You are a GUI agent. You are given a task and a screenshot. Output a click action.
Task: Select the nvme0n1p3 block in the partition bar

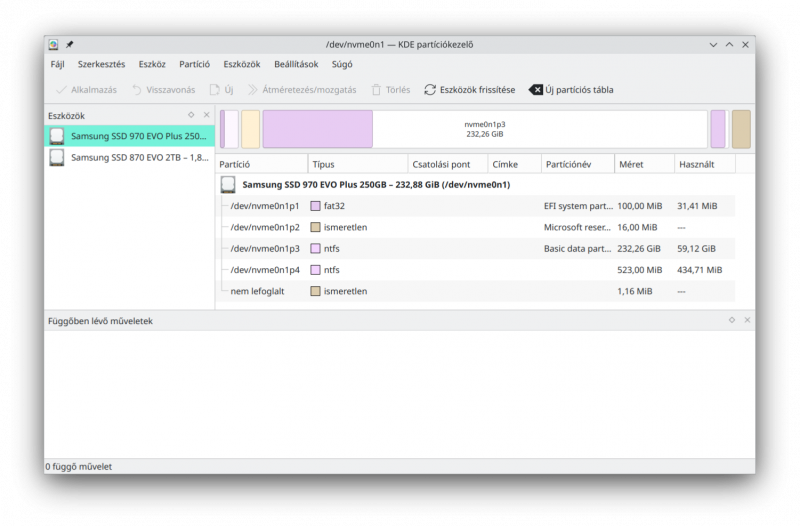pos(485,129)
